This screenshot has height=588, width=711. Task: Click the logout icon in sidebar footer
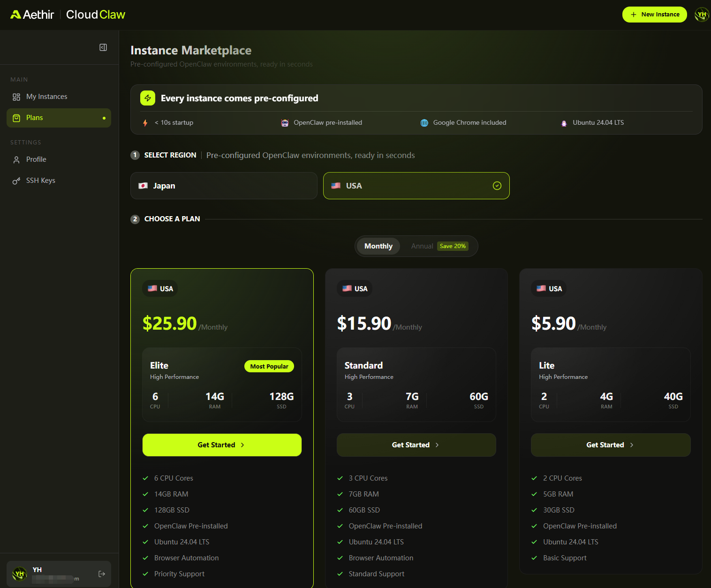point(102,574)
